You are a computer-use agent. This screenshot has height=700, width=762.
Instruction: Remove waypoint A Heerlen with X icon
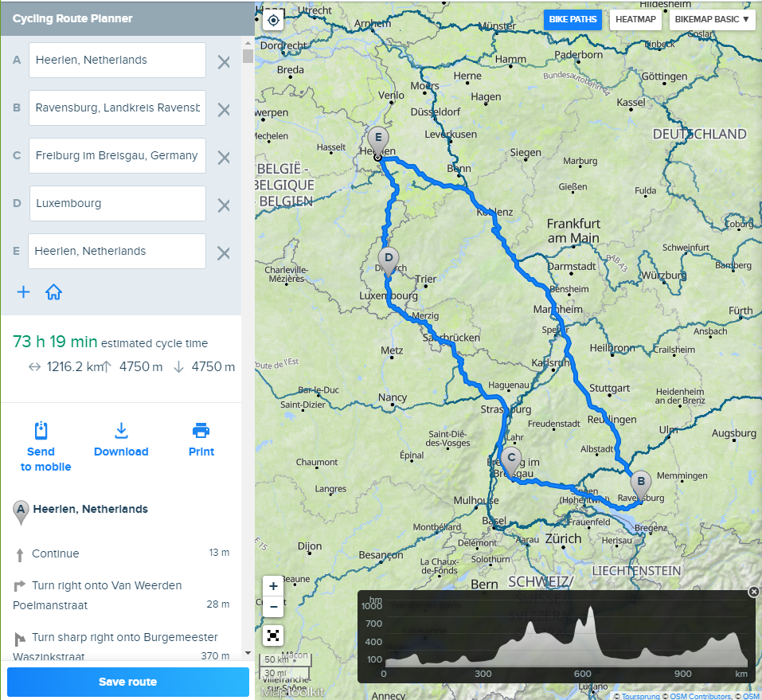[224, 61]
